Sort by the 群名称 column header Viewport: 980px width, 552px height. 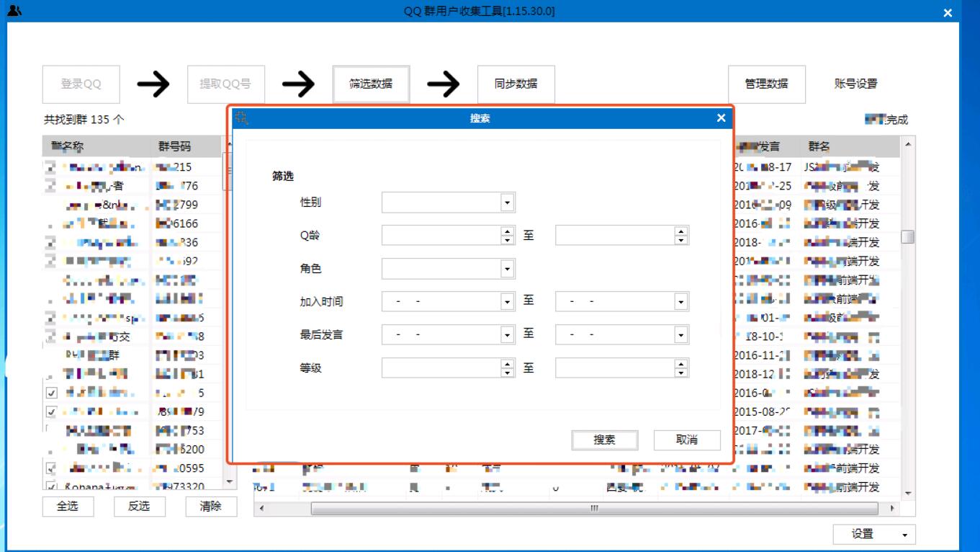point(96,146)
